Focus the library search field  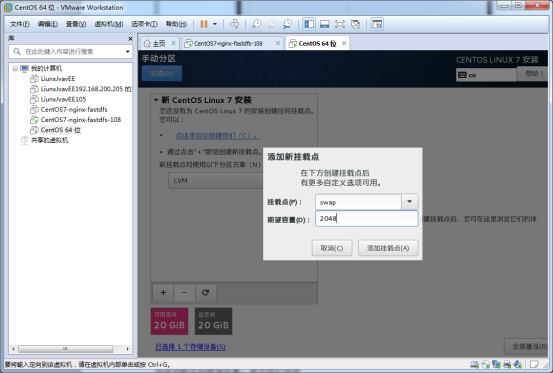pos(71,52)
